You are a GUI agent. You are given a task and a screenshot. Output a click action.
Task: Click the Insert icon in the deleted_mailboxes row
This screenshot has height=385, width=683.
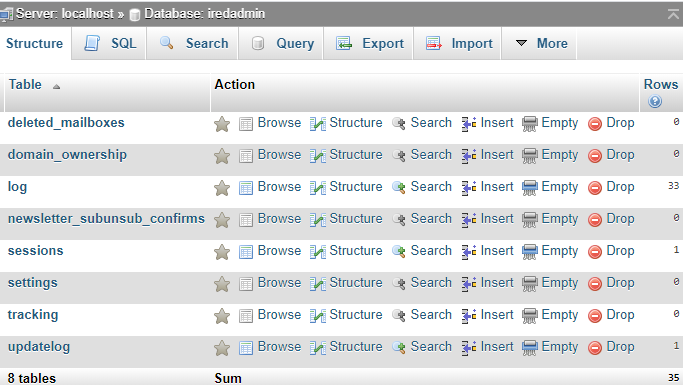pos(469,124)
